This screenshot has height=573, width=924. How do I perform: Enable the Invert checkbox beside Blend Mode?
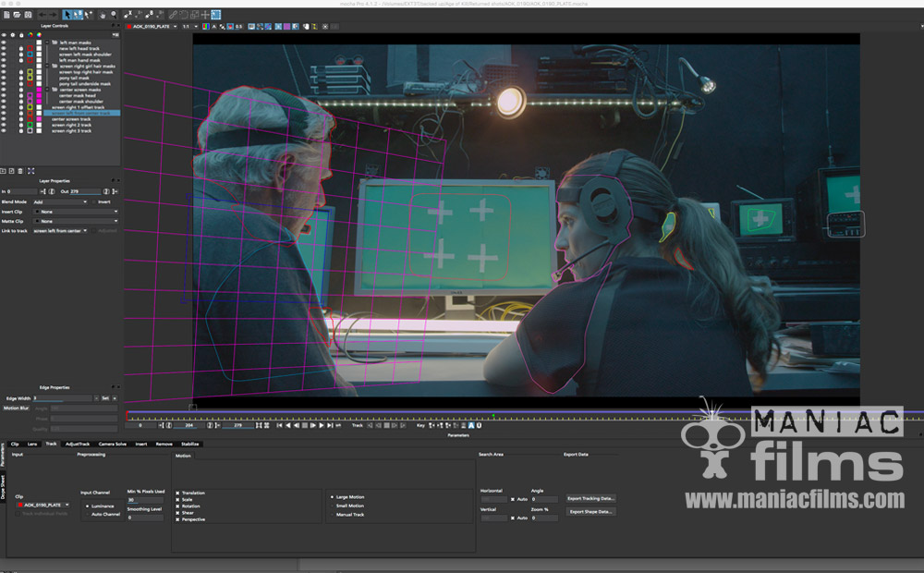(x=93, y=201)
